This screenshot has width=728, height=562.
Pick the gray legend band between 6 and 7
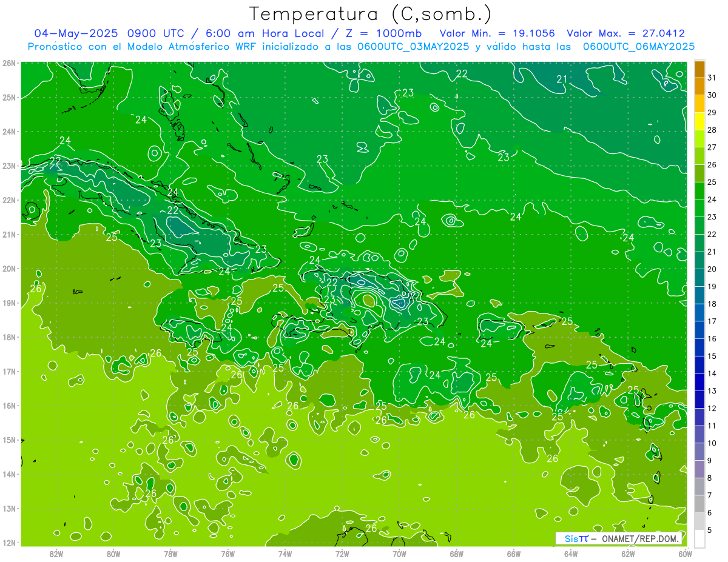pos(700,504)
